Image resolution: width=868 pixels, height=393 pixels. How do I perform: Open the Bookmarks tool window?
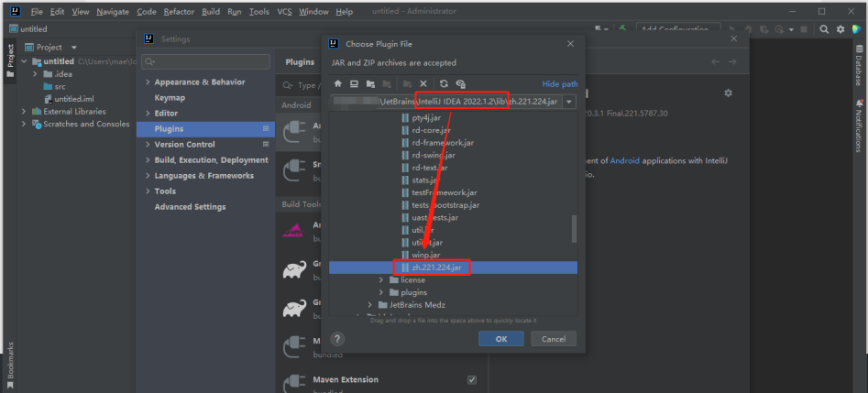point(9,365)
